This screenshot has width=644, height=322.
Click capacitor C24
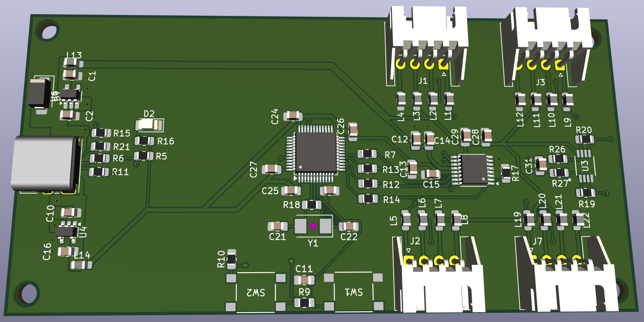(292, 115)
